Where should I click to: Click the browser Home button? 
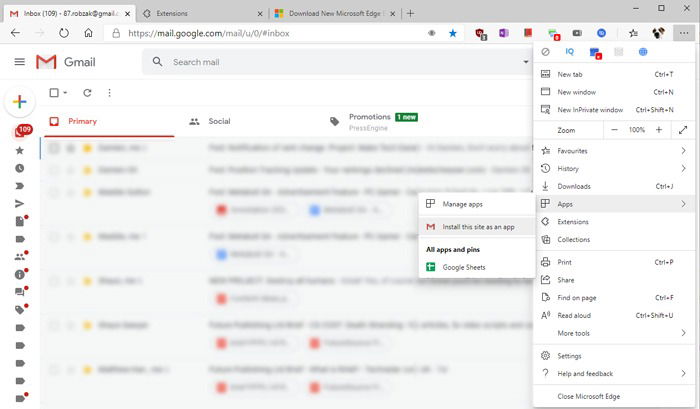(88, 33)
